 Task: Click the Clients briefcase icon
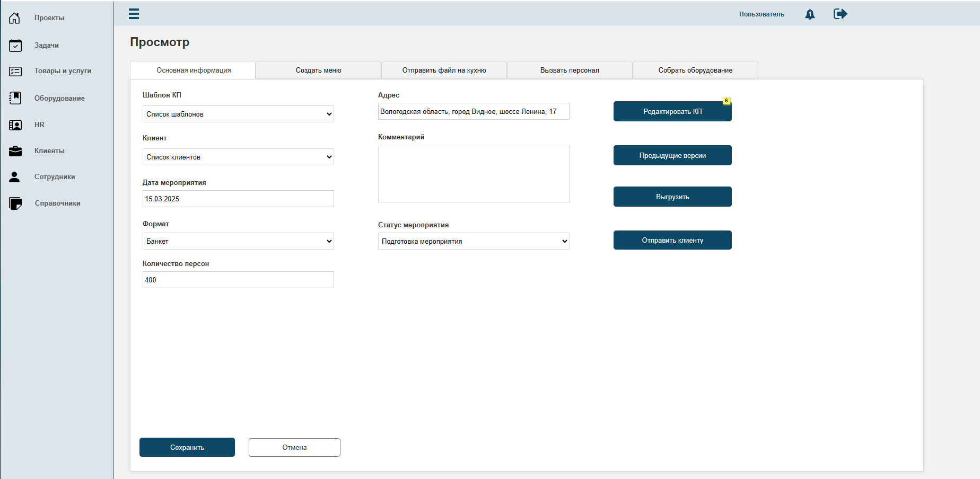coord(15,151)
